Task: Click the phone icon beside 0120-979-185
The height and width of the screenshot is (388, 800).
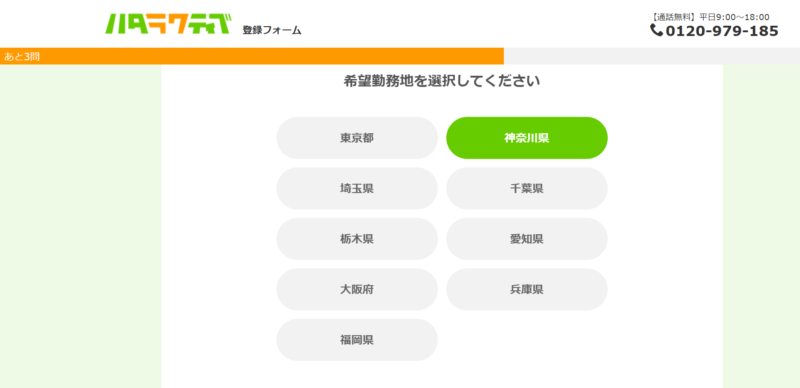Action: pos(656,30)
